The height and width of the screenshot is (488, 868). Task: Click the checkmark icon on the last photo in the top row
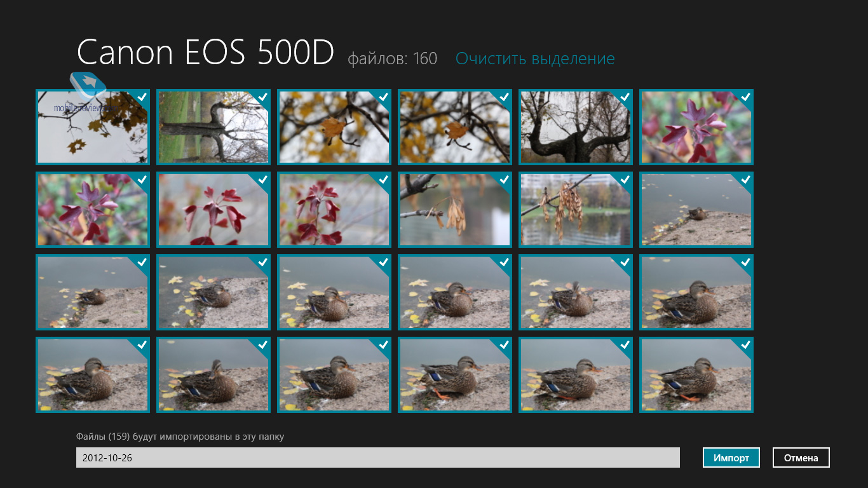click(x=745, y=97)
